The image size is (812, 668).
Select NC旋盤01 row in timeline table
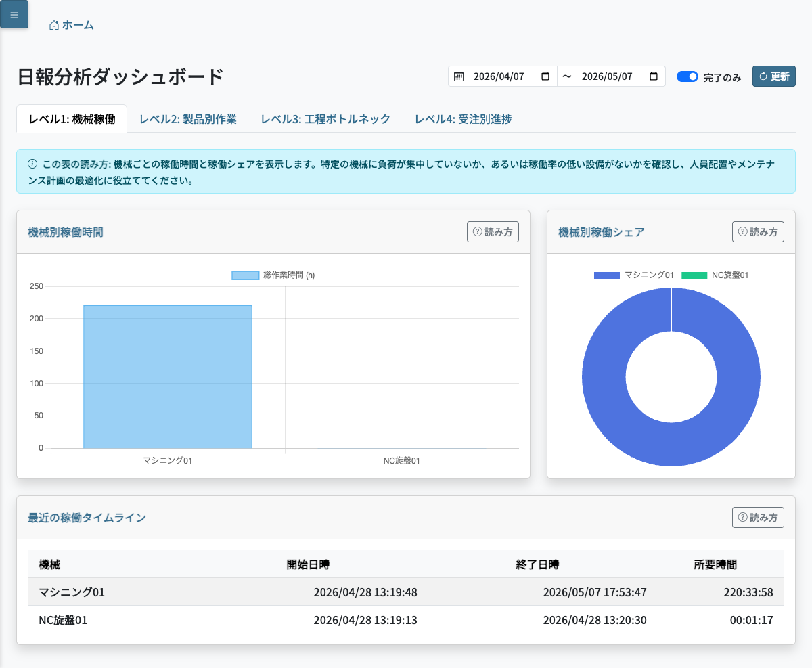click(406, 619)
